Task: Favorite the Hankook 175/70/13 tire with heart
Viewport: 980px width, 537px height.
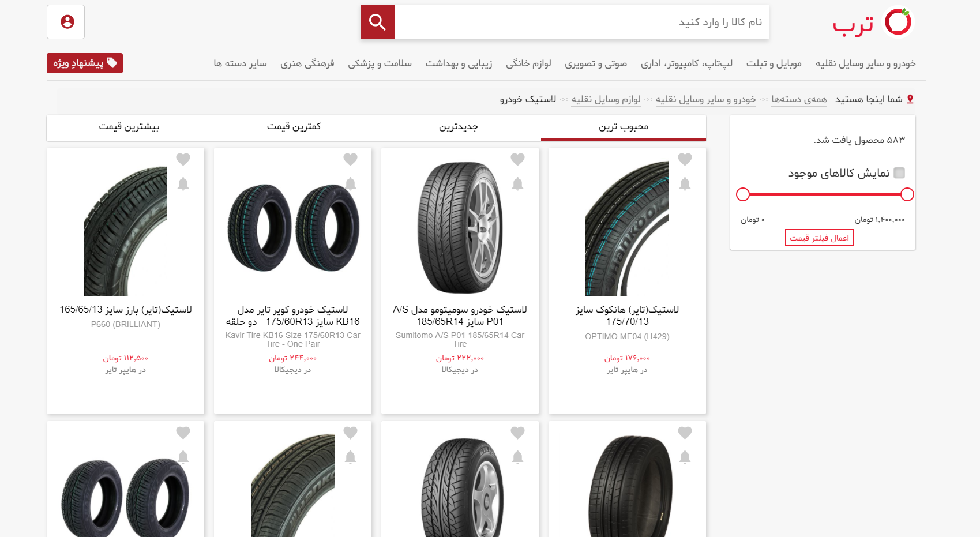Action: point(685,159)
